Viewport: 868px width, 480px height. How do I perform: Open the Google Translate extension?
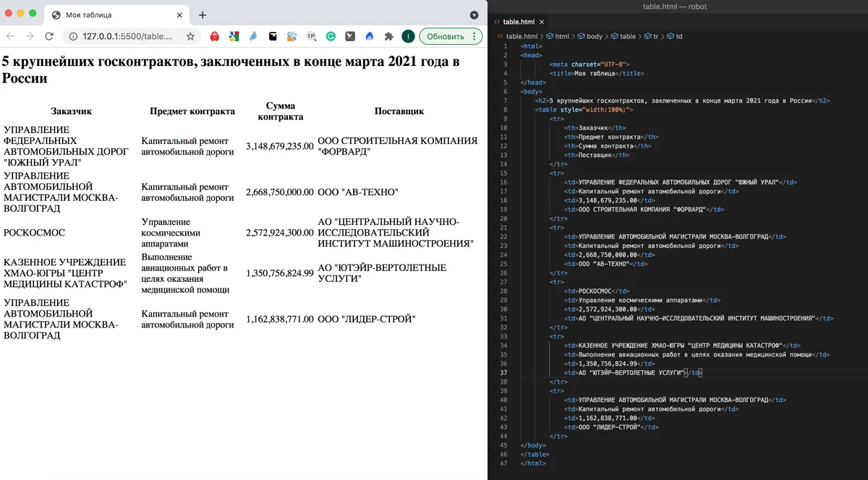[x=234, y=36]
